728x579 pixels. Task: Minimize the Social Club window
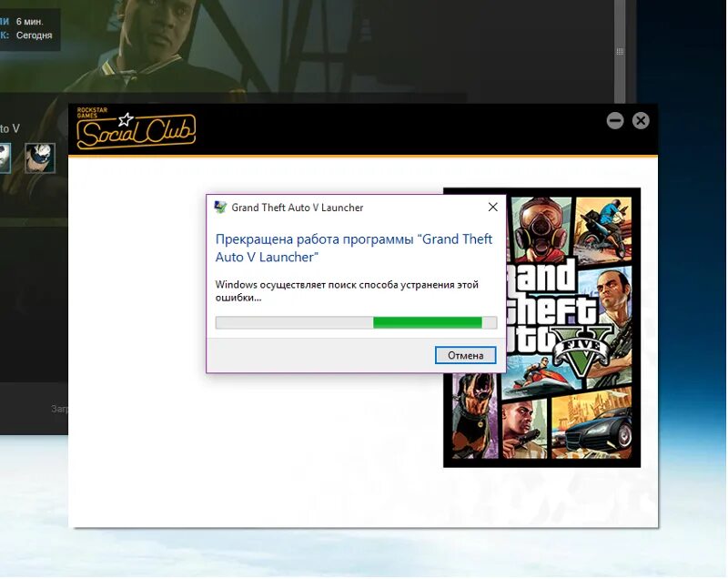pyautogui.click(x=615, y=121)
